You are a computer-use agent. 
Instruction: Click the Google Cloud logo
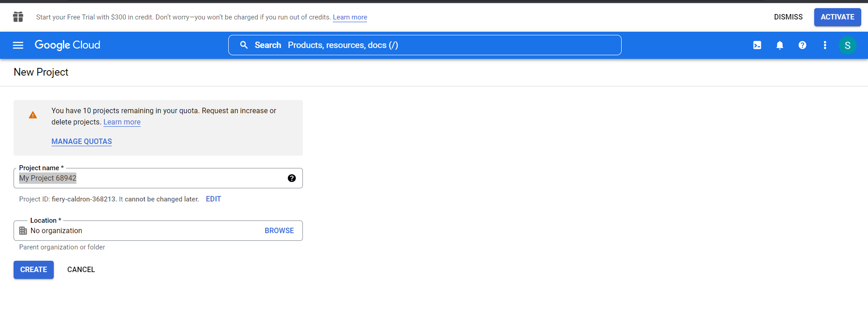[67, 45]
